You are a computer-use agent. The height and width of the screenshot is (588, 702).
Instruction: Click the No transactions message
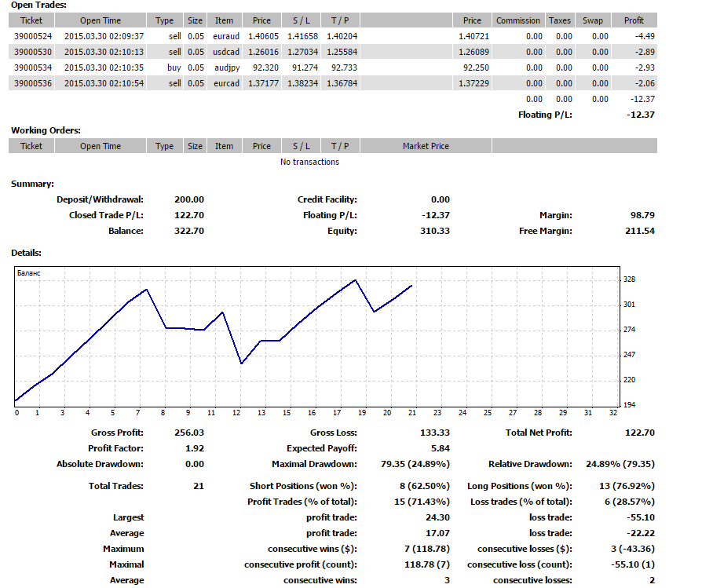[310, 162]
